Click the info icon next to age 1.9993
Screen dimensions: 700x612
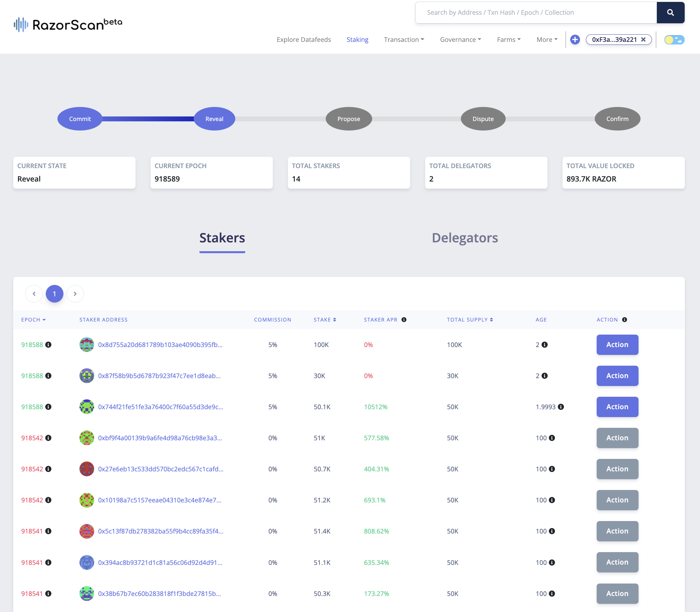coord(562,407)
